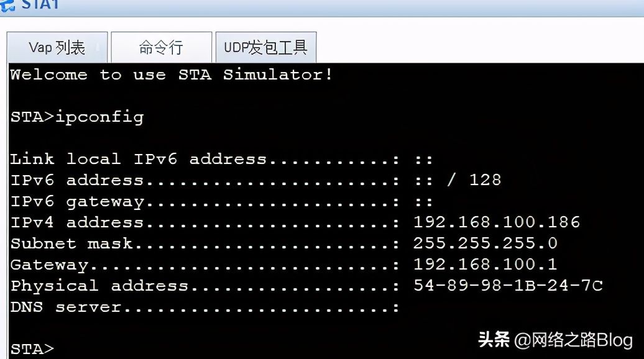Select the subnet mask 255.255.255.0 value
This screenshot has width=644, height=359.
click(x=485, y=243)
